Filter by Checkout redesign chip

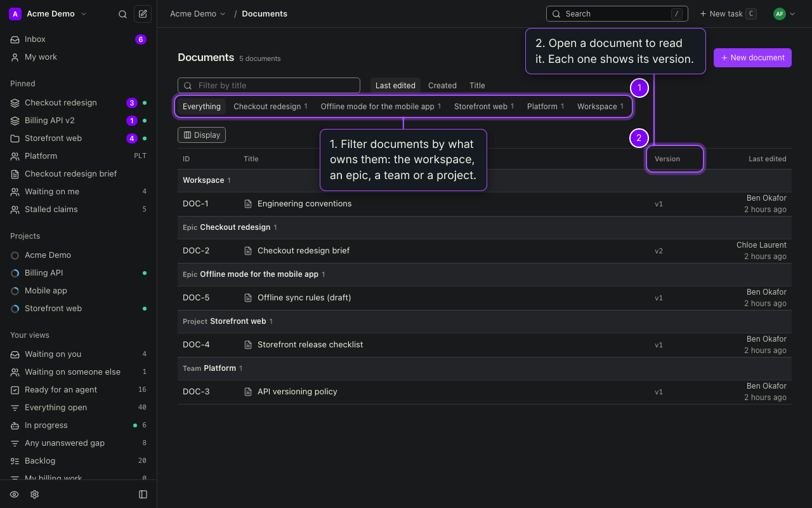pos(270,107)
